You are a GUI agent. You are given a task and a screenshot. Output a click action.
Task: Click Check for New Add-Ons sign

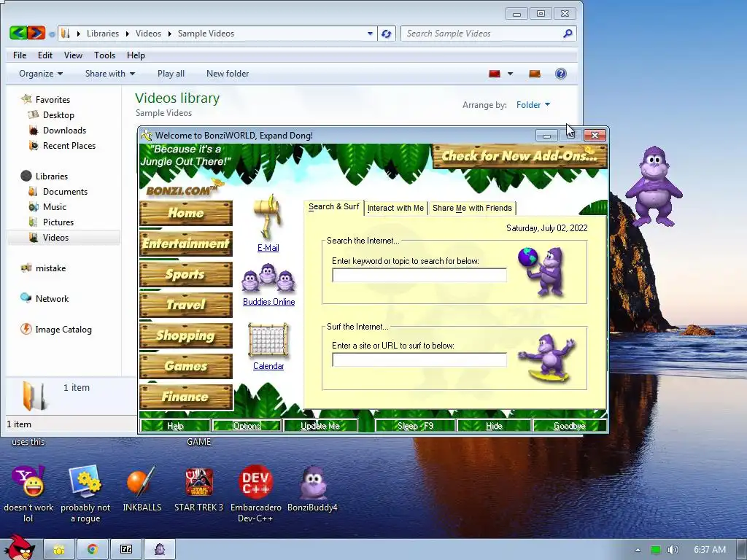click(x=519, y=156)
